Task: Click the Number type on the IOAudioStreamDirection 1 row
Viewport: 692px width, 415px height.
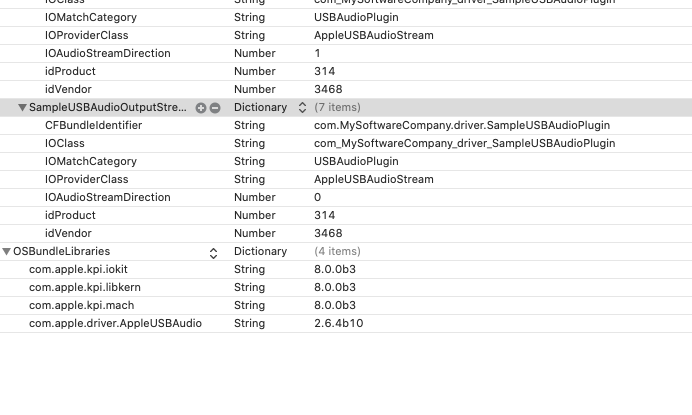Action: coord(255,53)
